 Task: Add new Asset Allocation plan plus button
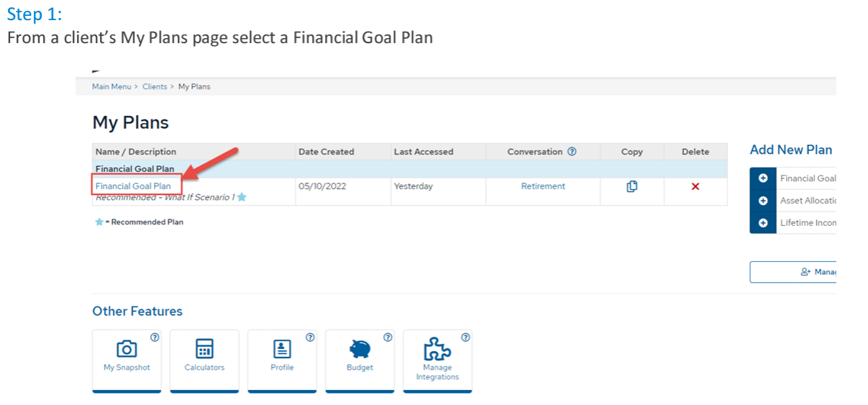coord(763,201)
